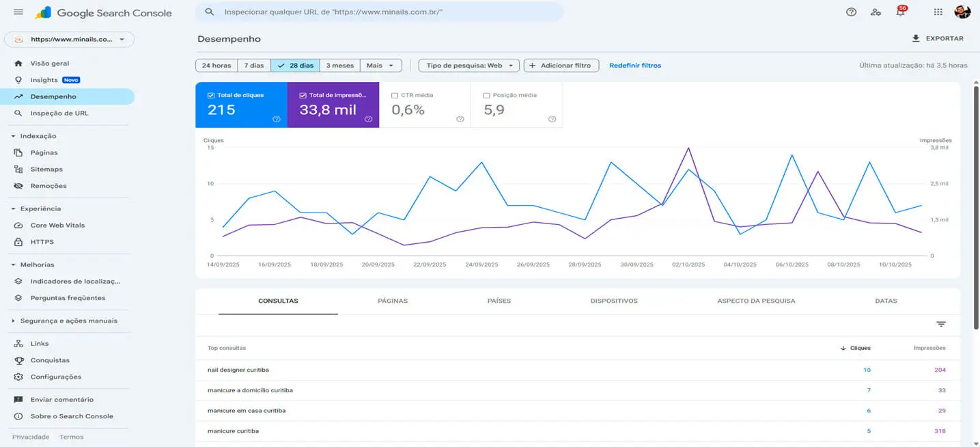This screenshot has height=447, width=980.
Task: Switch to the Páginas tab
Action: click(393, 301)
